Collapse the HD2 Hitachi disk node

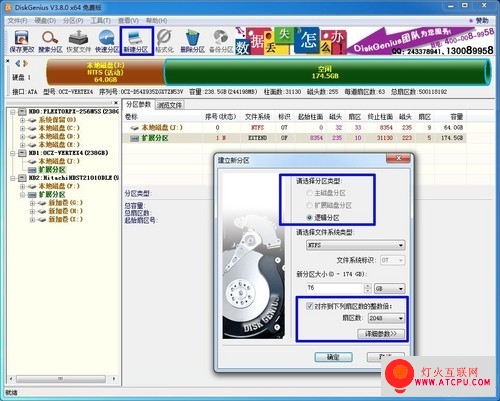13,178
